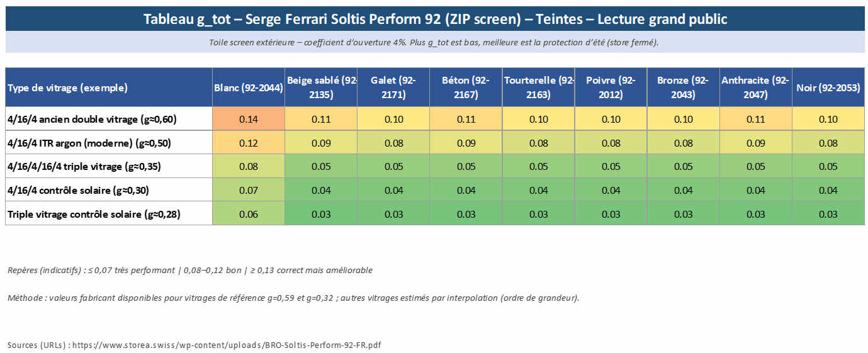Click the Galet (92-2171) header cell

click(x=393, y=87)
